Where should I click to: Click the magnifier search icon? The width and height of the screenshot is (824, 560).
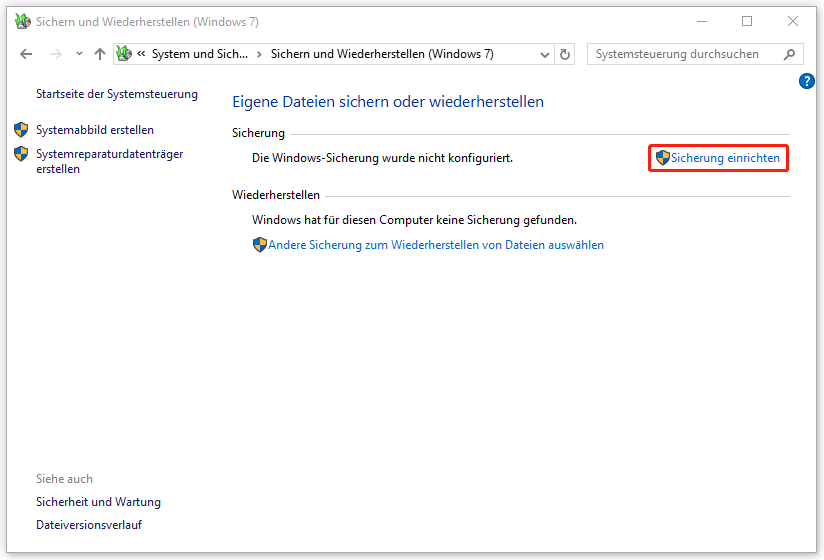tap(789, 54)
